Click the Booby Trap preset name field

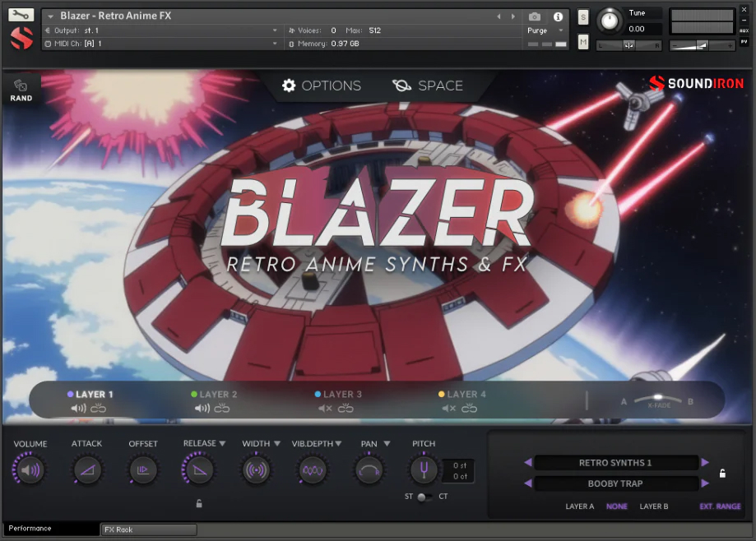615,483
